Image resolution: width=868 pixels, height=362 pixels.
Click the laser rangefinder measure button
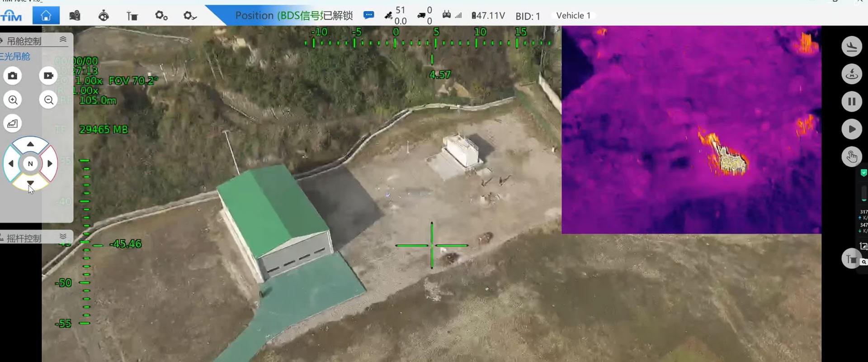point(13,124)
